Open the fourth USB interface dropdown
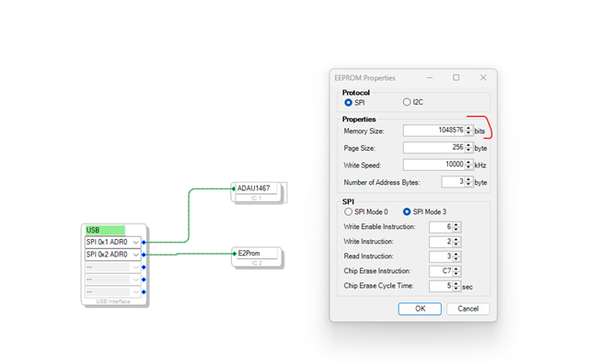Screen dimensions: 589x364 [112, 279]
